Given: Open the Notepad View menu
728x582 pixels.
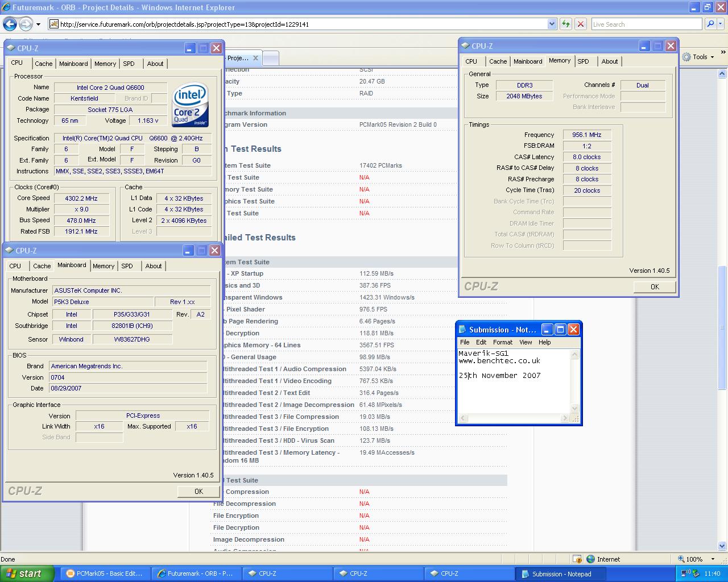Looking at the screenshot, I should click(526, 342).
